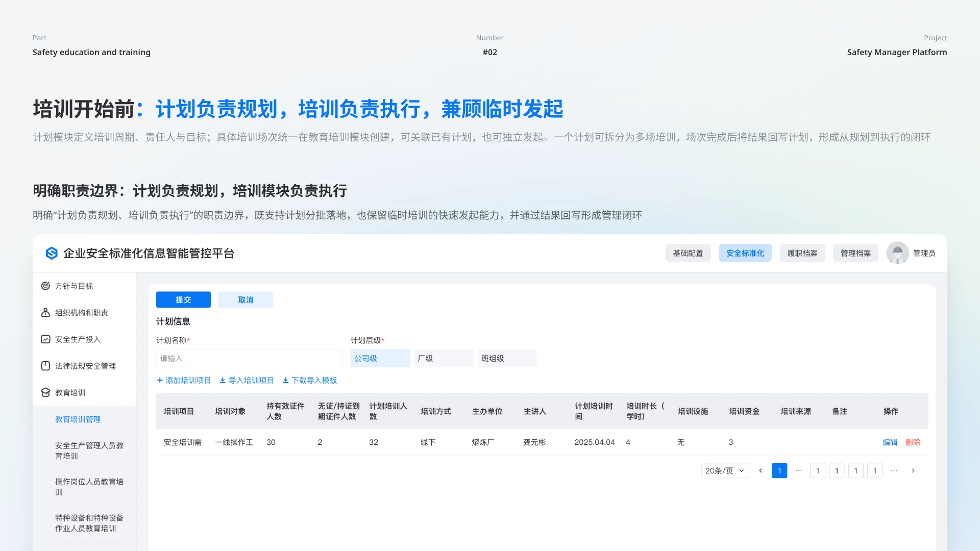The image size is (980, 551).
Task: Select the highlighted page 1 button
Action: point(779,470)
